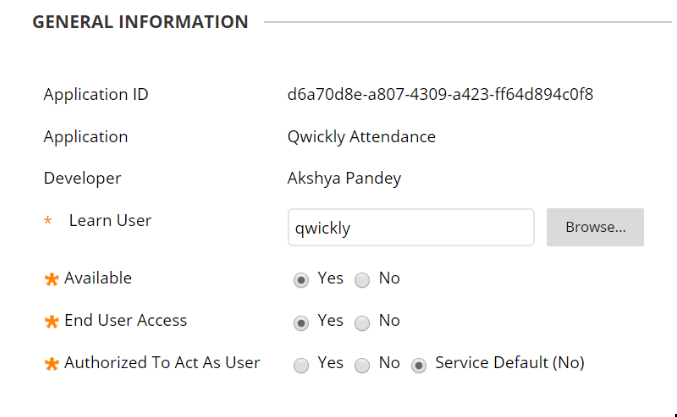Click the Available label text
Viewport: 677px width, 417px height.
98,278
